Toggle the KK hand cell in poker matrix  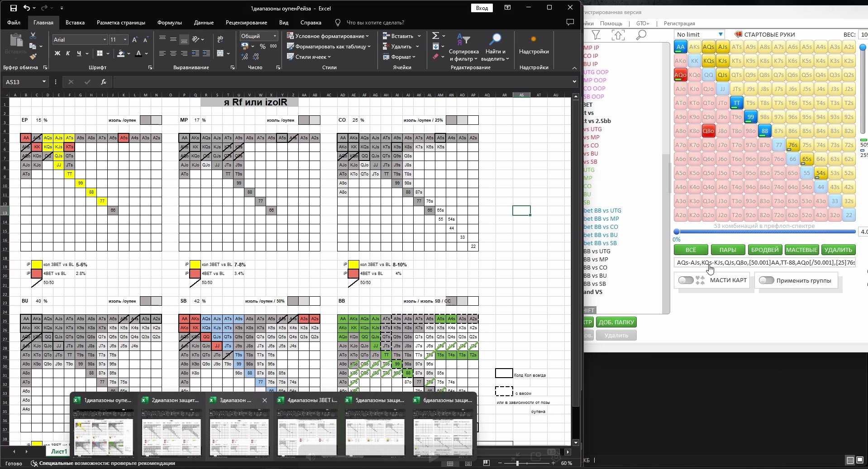[695, 61]
